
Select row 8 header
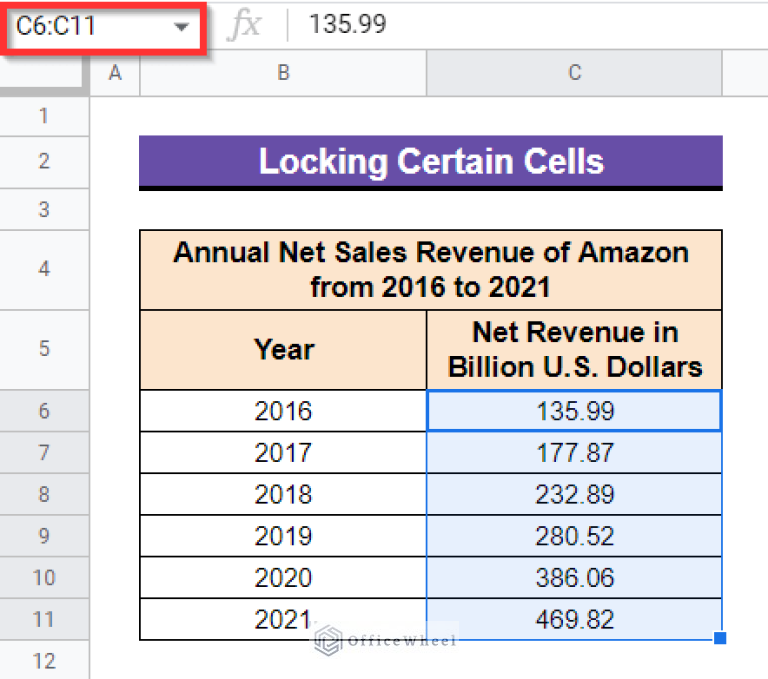coord(45,494)
